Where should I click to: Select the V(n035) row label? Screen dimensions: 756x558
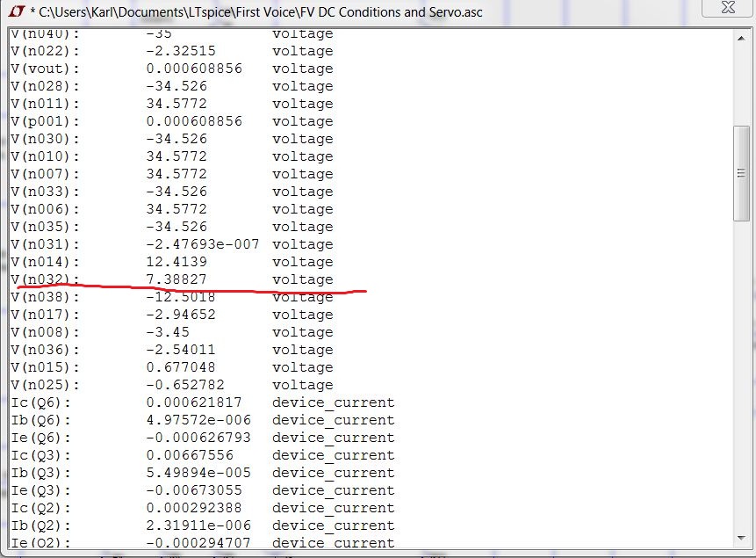pos(45,227)
